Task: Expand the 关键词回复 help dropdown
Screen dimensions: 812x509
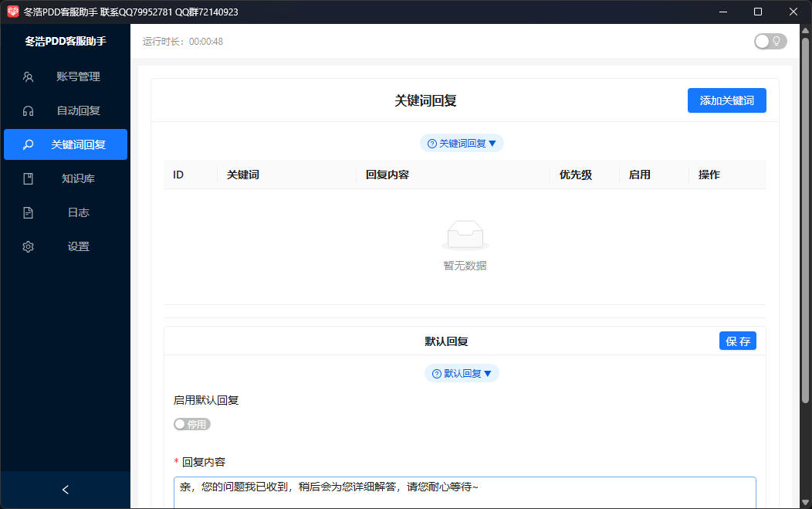Action: (x=462, y=144)
